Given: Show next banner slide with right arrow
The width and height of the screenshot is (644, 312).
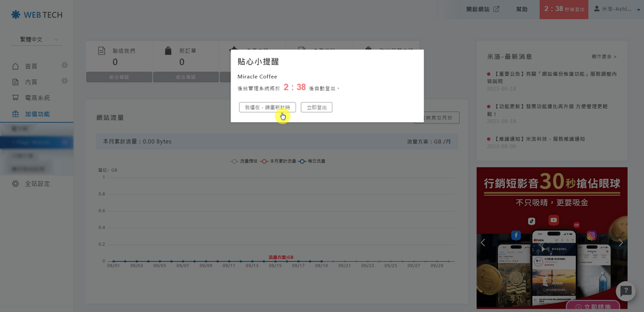Looking at the screenshot, I should pyautogui.click(x=620, y=243).
